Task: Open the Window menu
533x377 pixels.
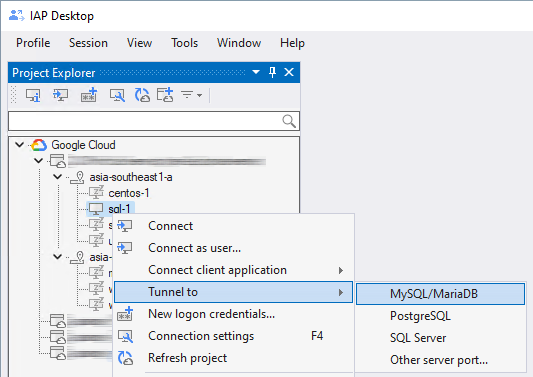Action: pos(239,43)
